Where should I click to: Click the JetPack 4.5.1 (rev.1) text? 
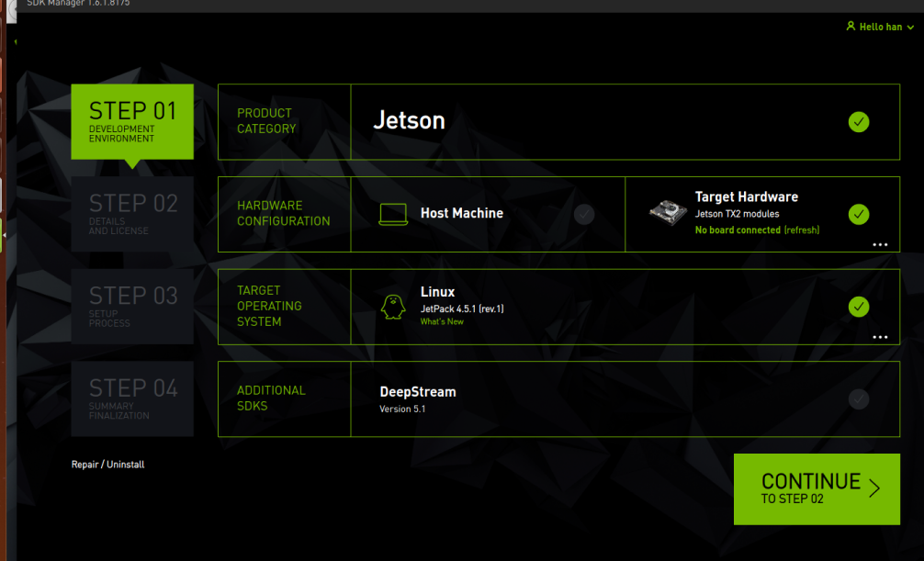click(x=462, y=309)
